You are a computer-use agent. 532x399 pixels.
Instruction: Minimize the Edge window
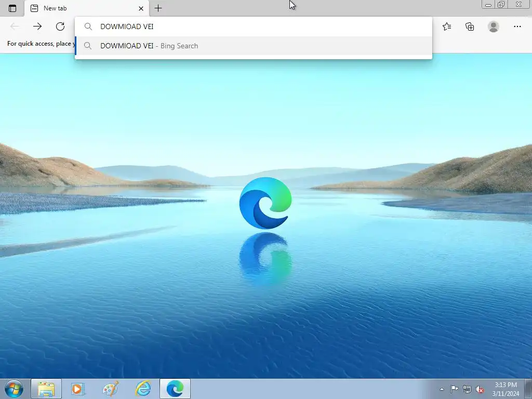488,4
